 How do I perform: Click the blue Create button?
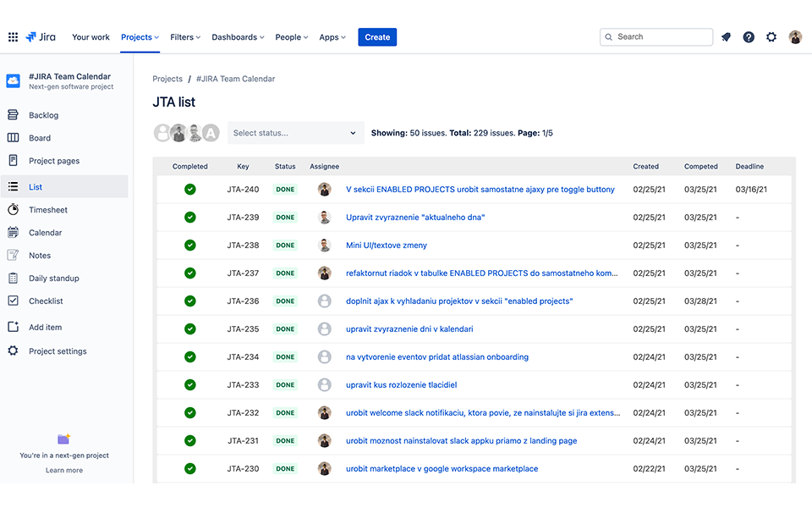pos(376,36)
